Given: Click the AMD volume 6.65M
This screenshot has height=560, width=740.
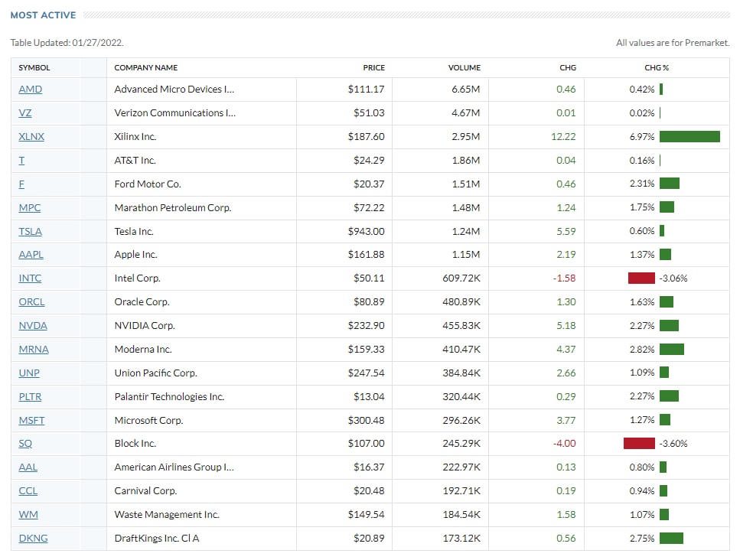Looking at the screenshot, I should [466, 90].
